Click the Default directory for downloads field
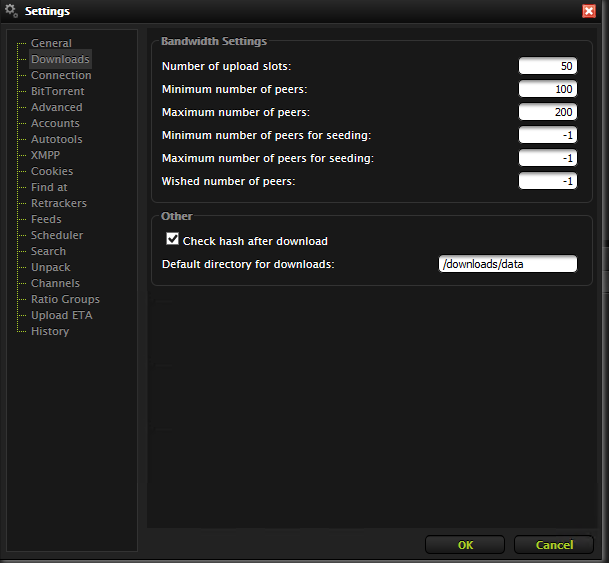This screenshot has height=563, width=609. 508,264
